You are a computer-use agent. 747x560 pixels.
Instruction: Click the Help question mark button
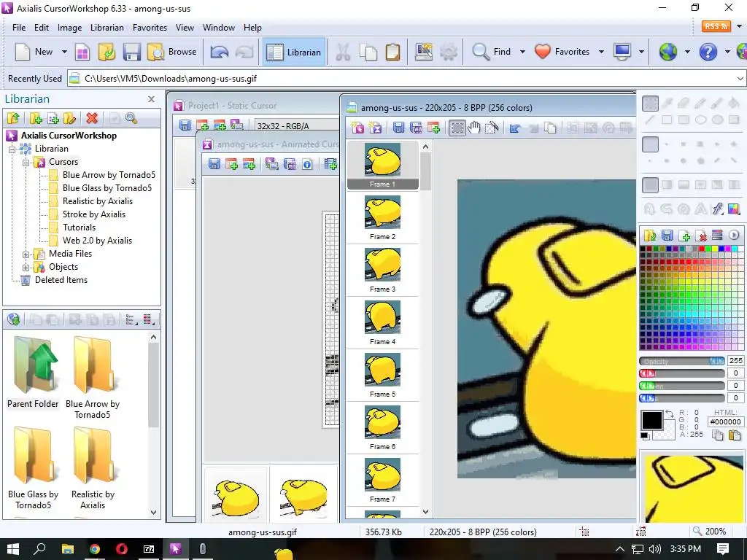(x=708, y=52)
